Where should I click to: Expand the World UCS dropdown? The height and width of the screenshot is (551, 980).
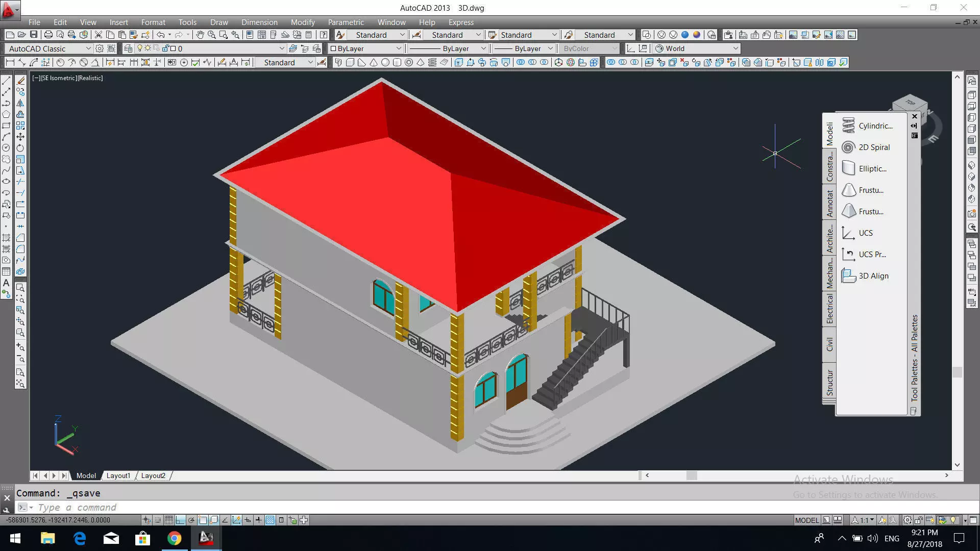pos(736,48)
